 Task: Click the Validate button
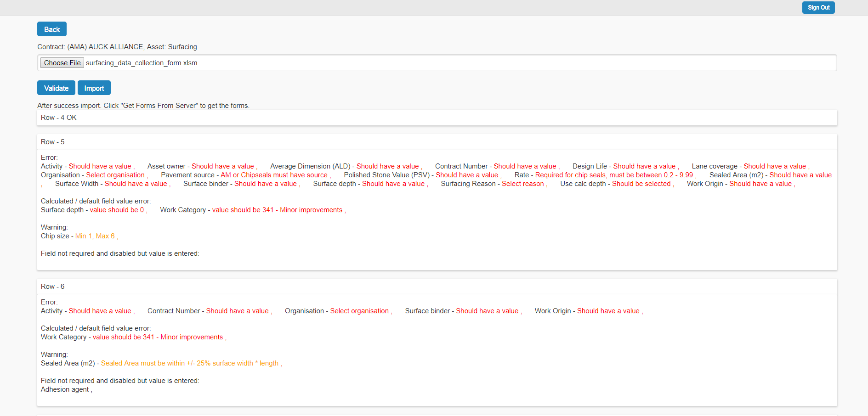[x=56, y=88]
